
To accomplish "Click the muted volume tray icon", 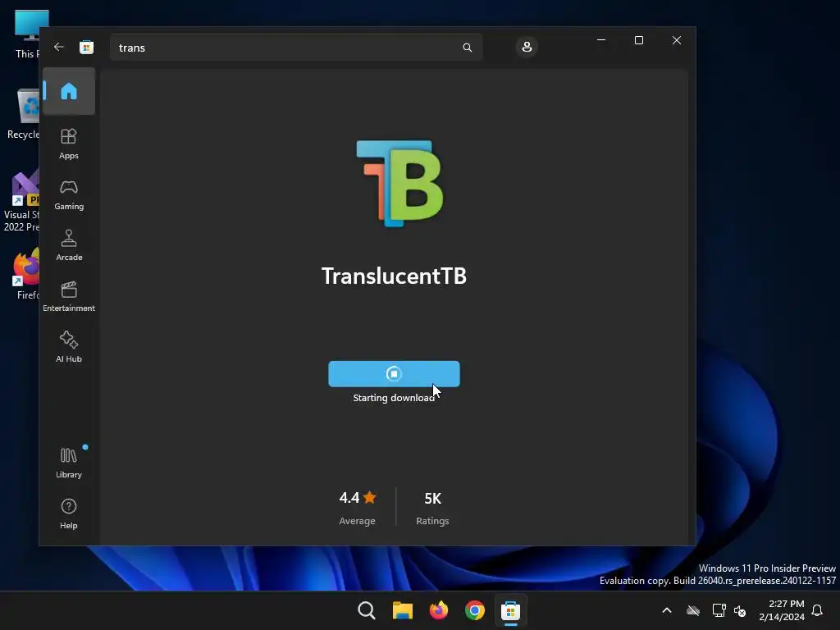I will (x=740, y=610).
